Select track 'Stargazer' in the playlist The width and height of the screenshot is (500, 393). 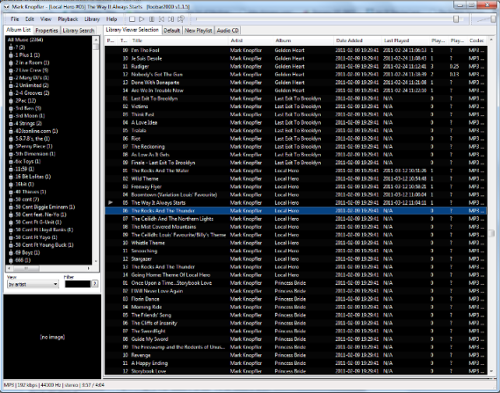[x=295, y=259]
